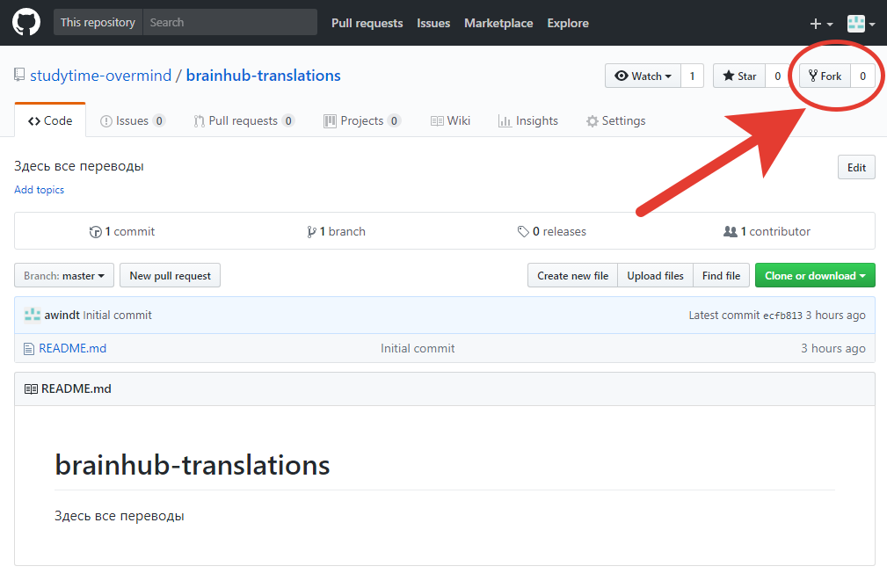Viewport: 887px width, 588px height.
Task: Switch to the repository Pull requests tab
Action: click(x=244, y=120)
